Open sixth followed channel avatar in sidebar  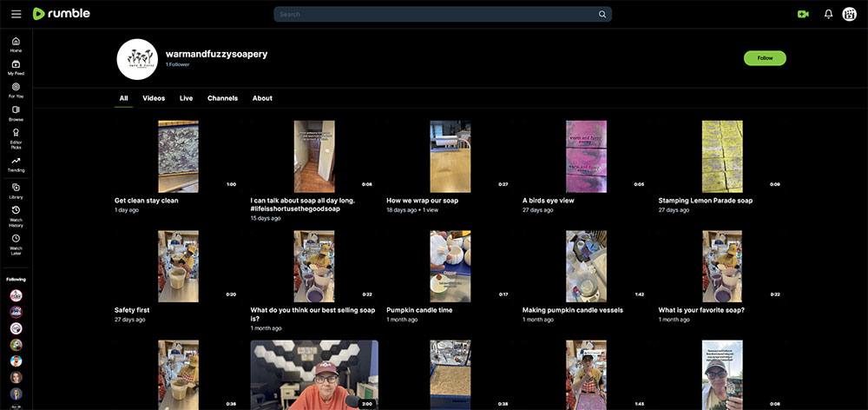[x=16, y=377]
